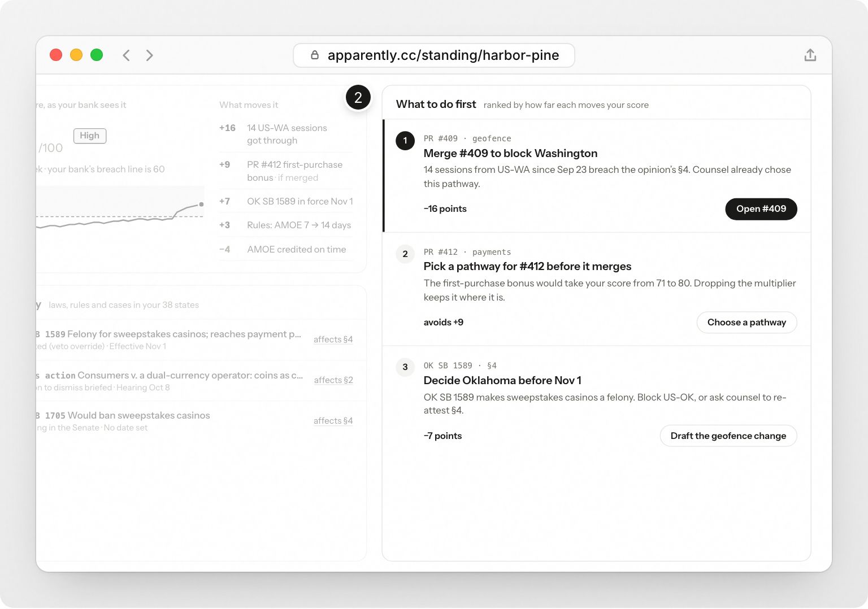Open the affects §2 link for Consumers v. operator
Screen dimensions: 868x609
(333, 380)
